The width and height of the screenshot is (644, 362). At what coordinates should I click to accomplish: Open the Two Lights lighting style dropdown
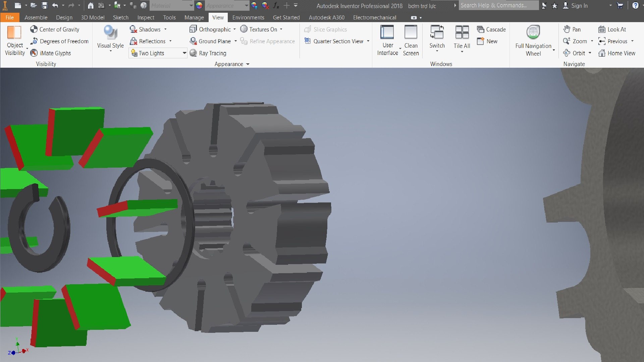184,53
